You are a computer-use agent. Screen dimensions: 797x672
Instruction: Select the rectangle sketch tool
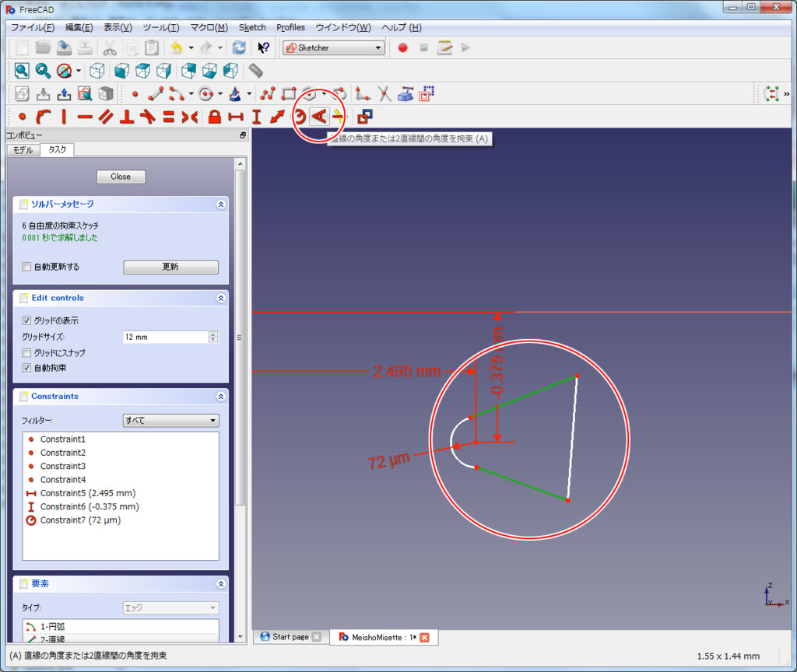(x=289, y=94)
